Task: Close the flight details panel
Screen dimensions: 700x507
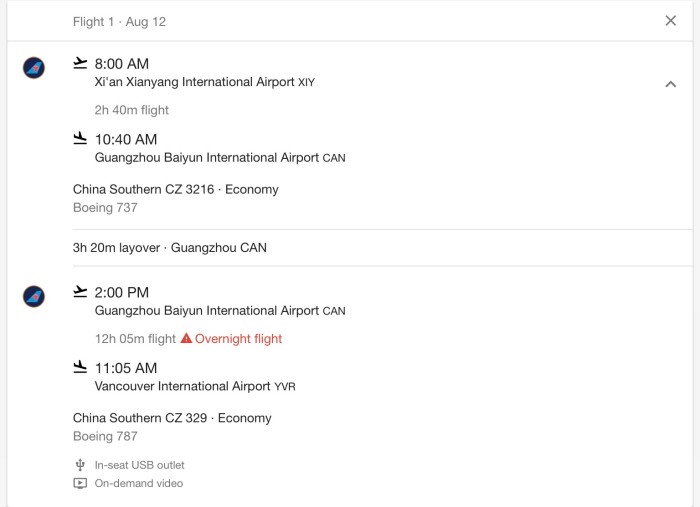Action: (x=670, y=21)
